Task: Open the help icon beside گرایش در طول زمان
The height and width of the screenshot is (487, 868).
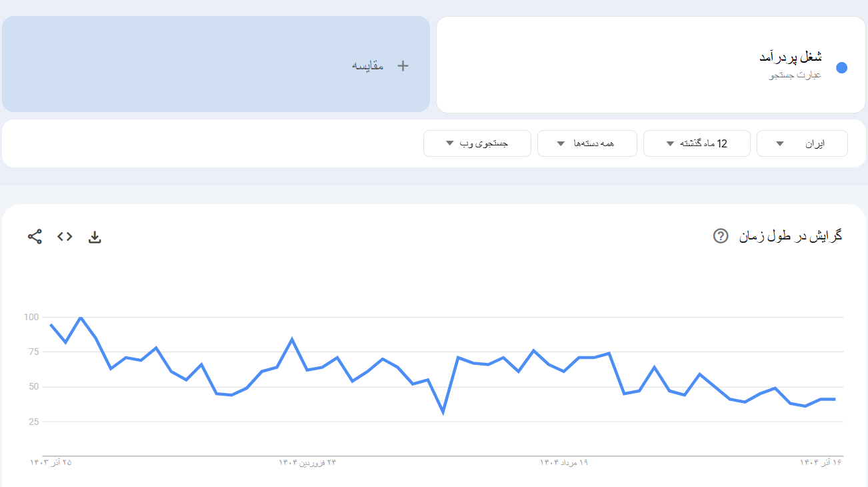Action: 721,236
